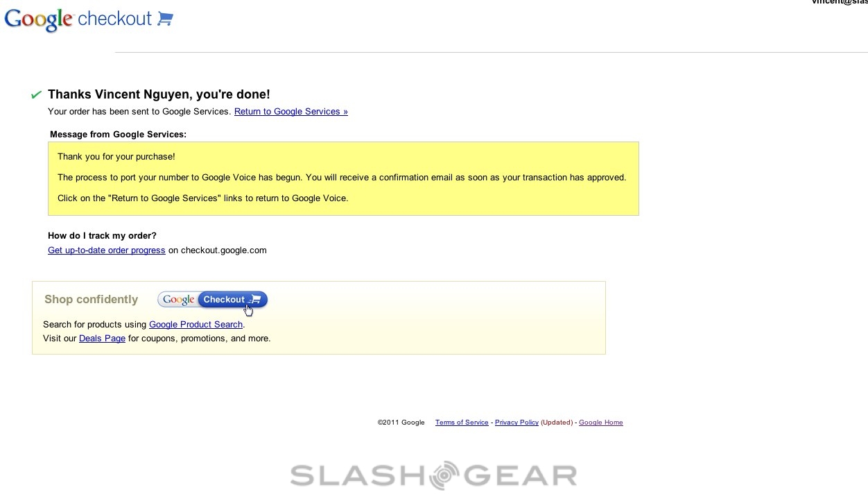
Task: Click the 'Thanks Vincent Nguyen, you're done!' heading
Action: click(159, 94)
